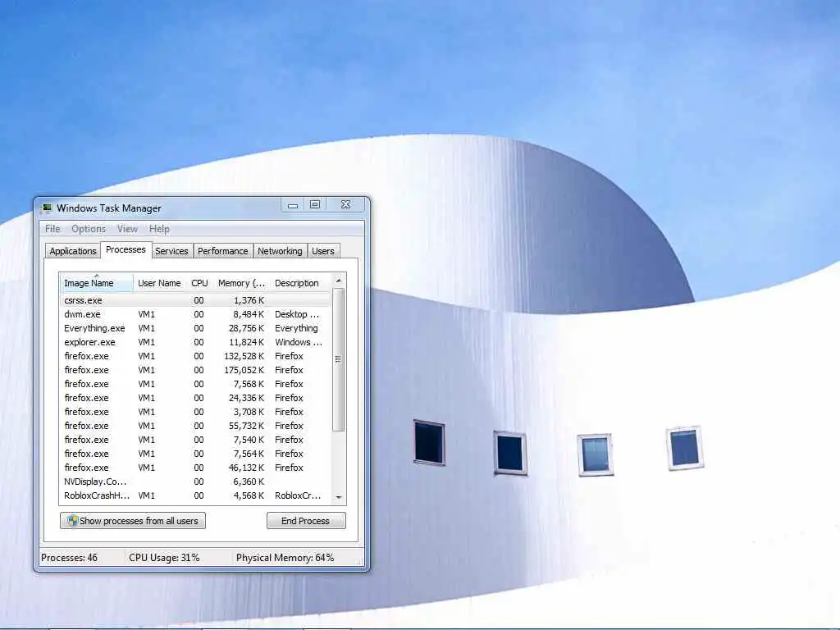This screenshot has height=630, width=840.
Task: Click the 11,824 K memory value
Action: (x=246, y=342)
